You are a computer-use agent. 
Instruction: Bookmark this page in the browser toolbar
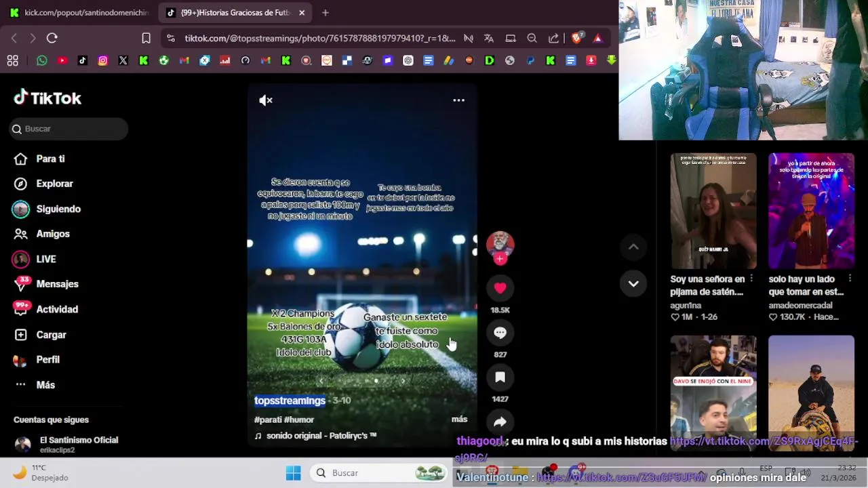pos(146,39)
